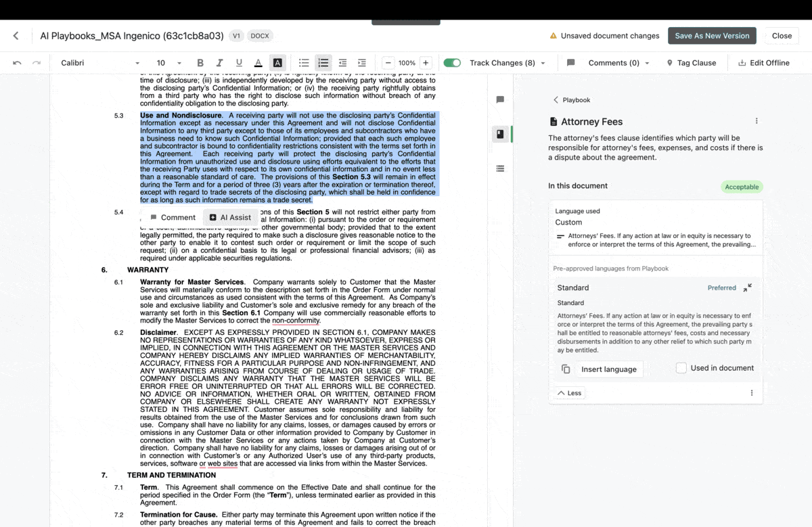Copy the Standard clause language icon

566,369
